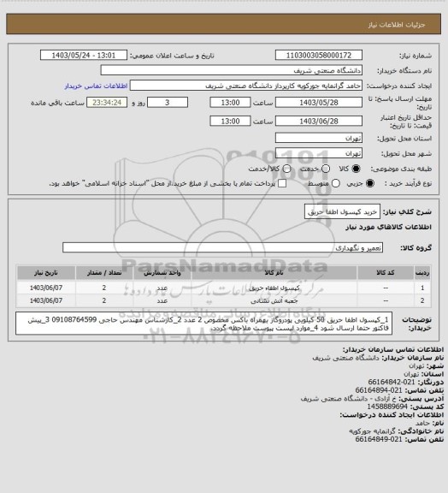Click the واحد شمارش column header
The height and width of the screenshot is (493, 448).
(162, 273)
